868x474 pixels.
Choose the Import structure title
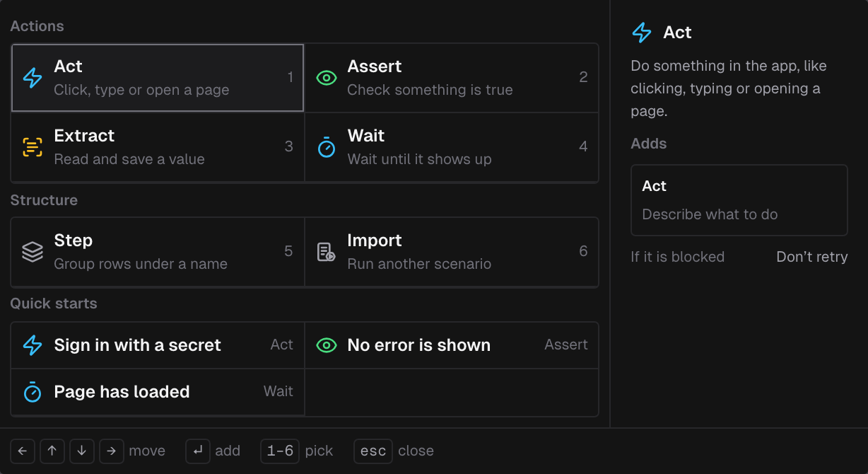click(375, 241)
